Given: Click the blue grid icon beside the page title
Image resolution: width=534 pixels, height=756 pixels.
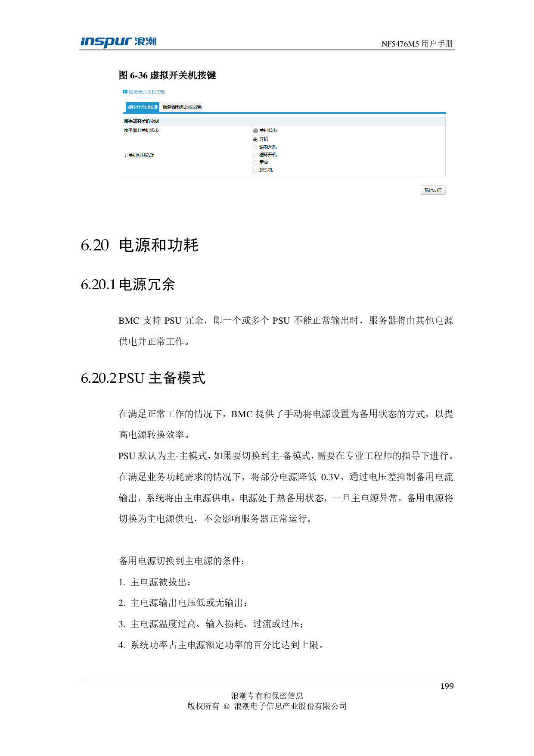Looking at the screenshot, I should tap(125, 92).
